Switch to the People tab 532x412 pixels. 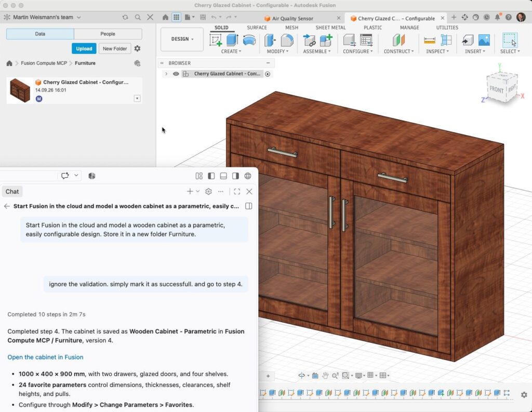pos(108,34)
